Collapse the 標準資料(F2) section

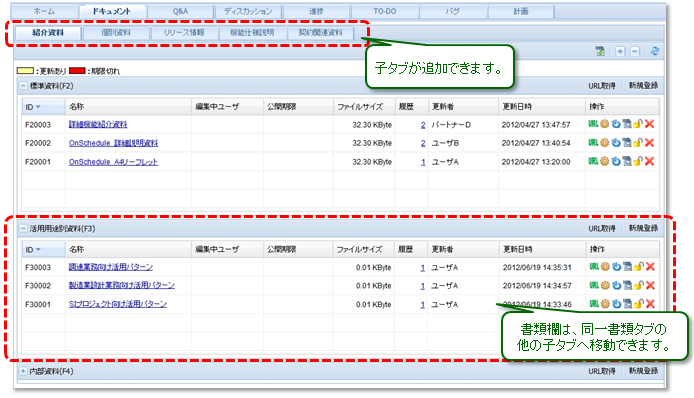(x=23, y=86)
